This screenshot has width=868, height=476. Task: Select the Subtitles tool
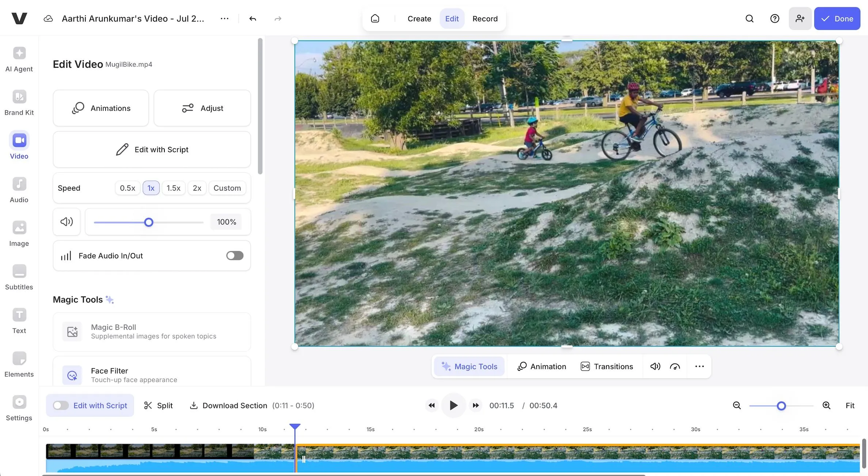click(x=19, y=277)
